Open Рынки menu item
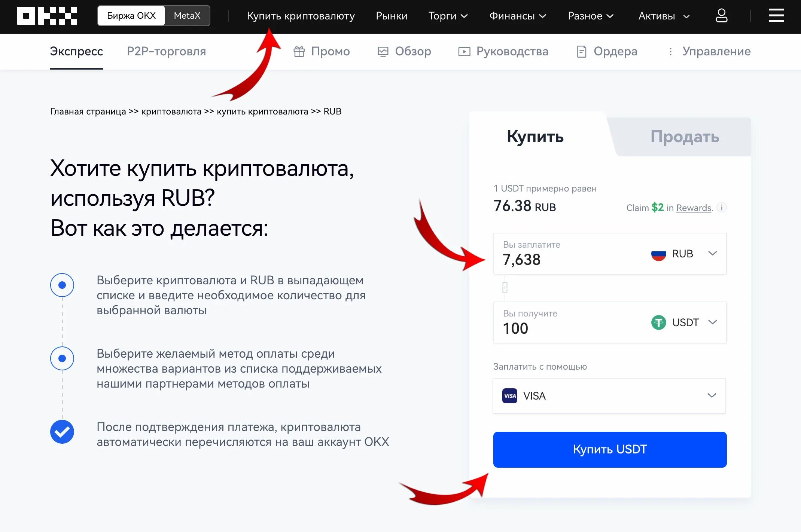The height and width of the screenshot is (532, 801). pyautogui.click(x=392, y=16)
